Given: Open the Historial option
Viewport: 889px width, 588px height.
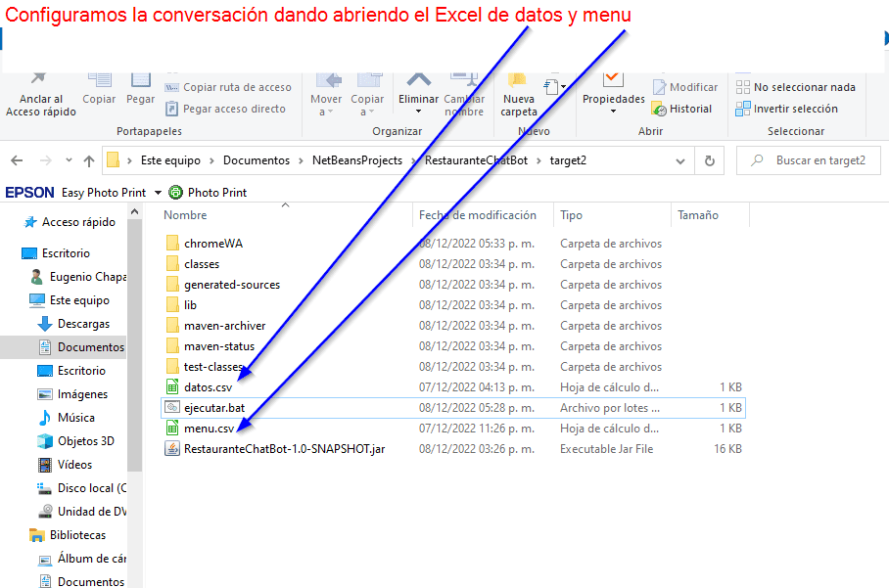Looking at the screenshot, I should click(x=682, y=109).
